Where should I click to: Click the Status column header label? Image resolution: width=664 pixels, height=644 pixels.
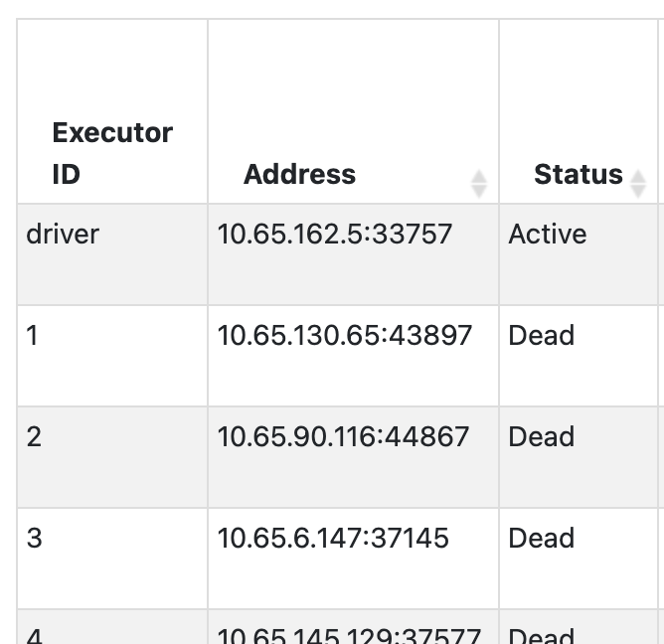click(578, 175)
